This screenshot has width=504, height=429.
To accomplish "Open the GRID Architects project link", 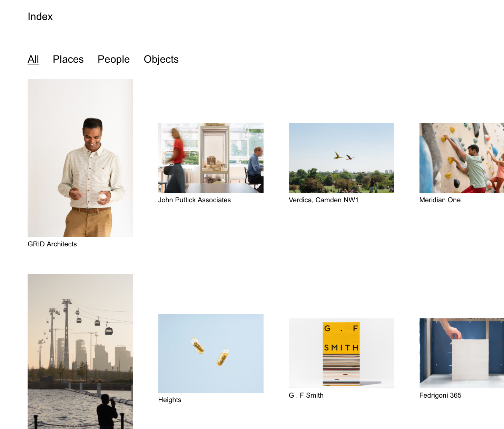I will [52, 244].
